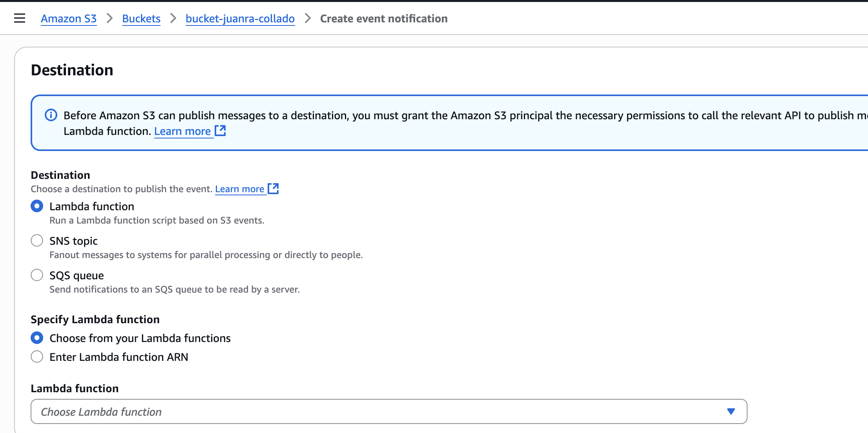The height and width of the screenshot is (433, 868).
Task: Click external link icon in info banner
Action: 221,131
